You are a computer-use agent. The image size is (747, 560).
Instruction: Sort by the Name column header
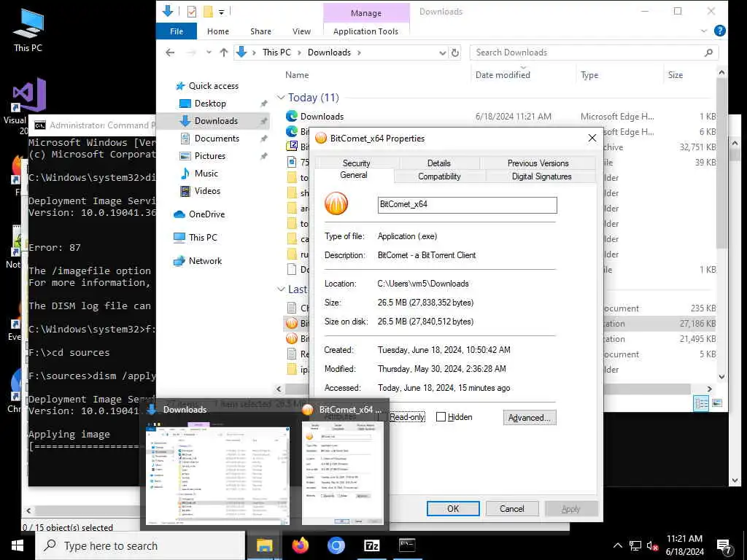click(x=297, y=75)
